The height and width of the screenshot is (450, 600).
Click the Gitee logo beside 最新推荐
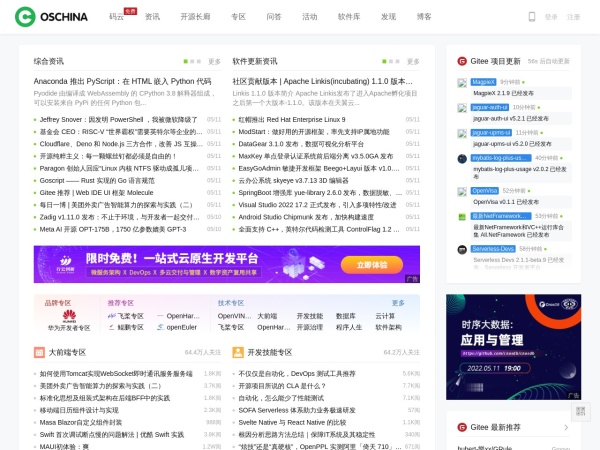point(462,427)
